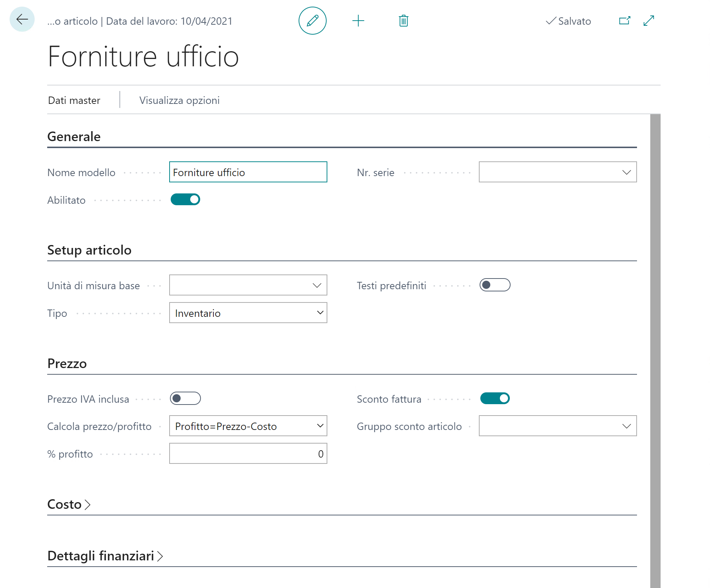The image size is (710, 588).
Task: Click the expand to full screen arrows icon
Action: click(649, 21)
